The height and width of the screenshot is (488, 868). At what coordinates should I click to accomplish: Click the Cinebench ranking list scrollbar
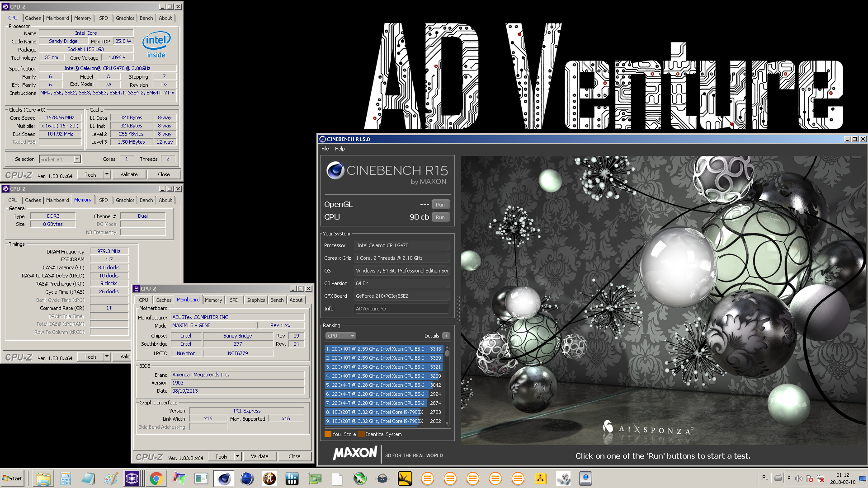point(447,385)
